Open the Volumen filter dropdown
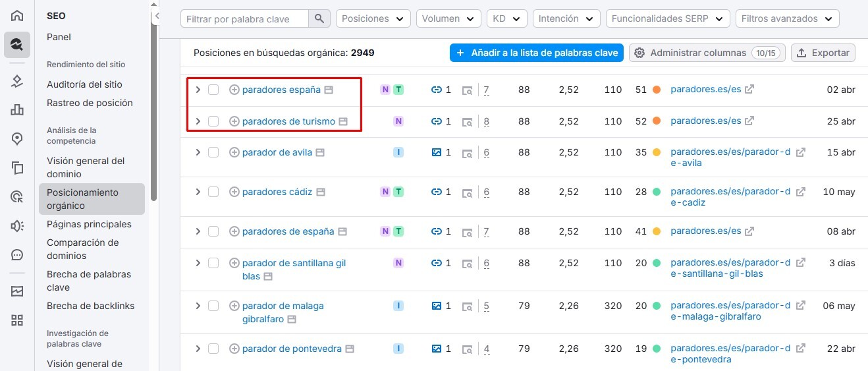Viewport: 868px width, 371px height. coord(448,18)
